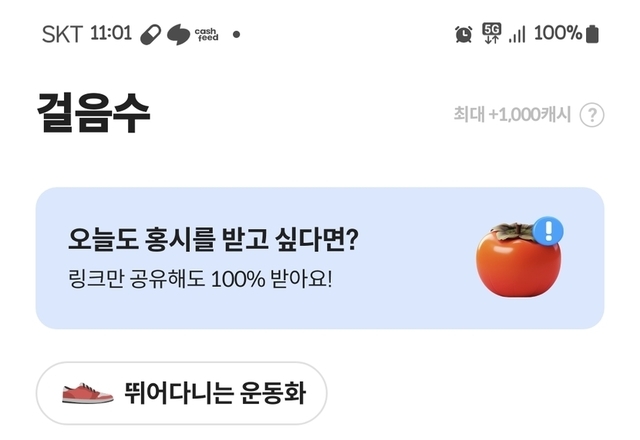Open the 뛰어다니는 운동화 button
The height and width of the screenshot is (440, 640).
181,393
